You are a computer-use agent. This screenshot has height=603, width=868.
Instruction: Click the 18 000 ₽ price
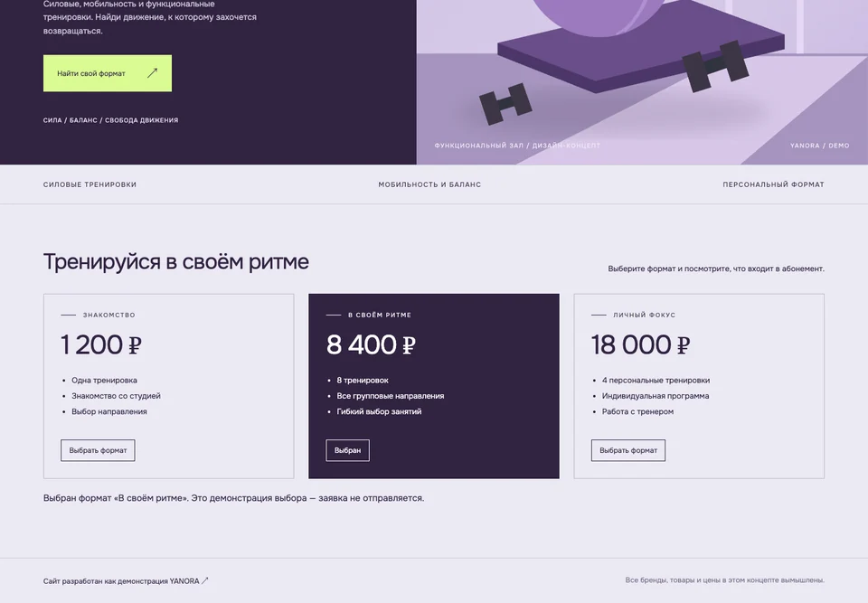coord(640,345)
